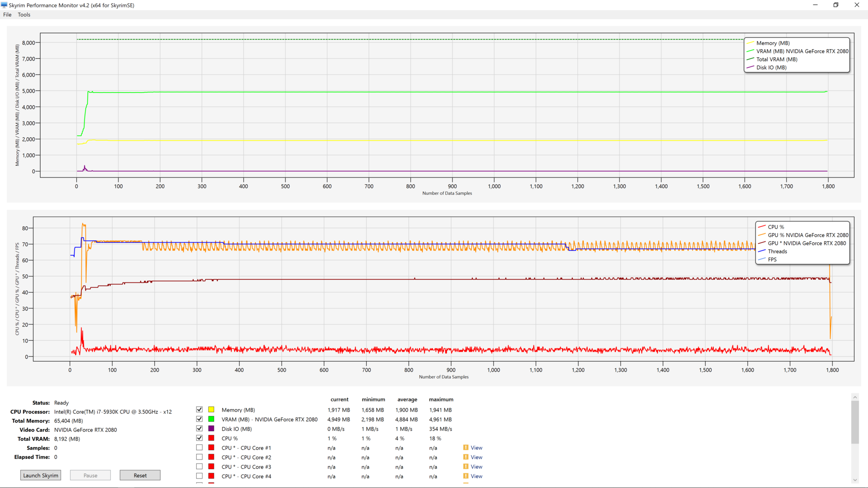868x488 pixels.
Task: Click the scroll up arrow of stats list
Action: [x=855, y=397]
